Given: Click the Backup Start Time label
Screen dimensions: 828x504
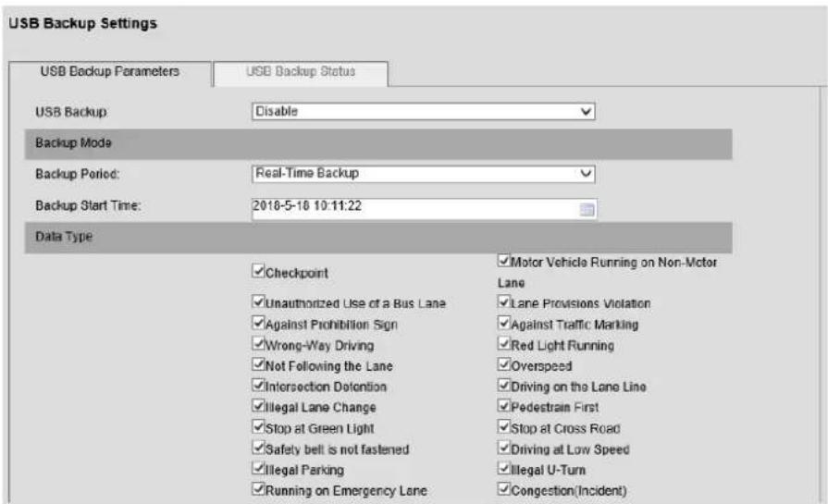Looking at the screenshot, I should pyautogui.click(x=88, y=206).
